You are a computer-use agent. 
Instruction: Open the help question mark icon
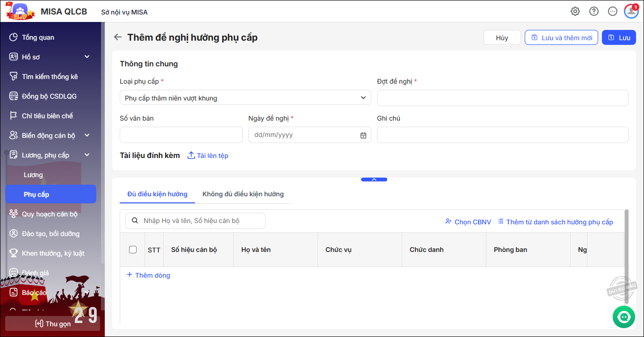pos(594,12)
